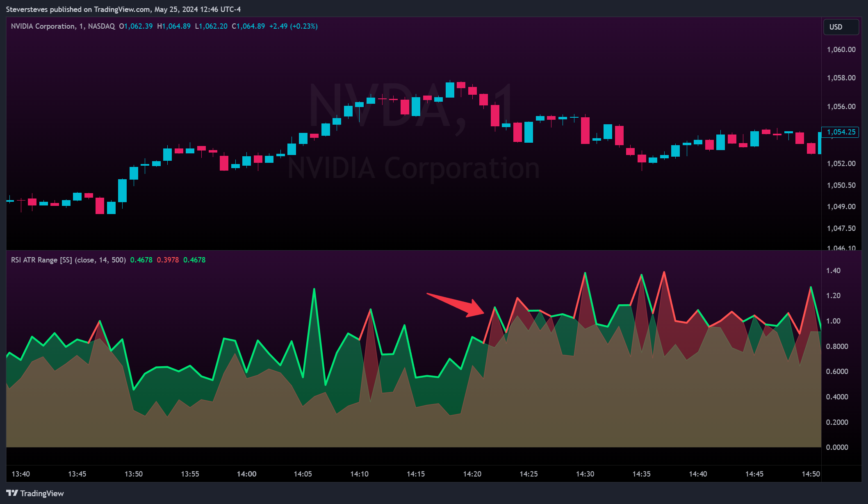
Task: Click the 13:55 time axis label
Action: 190,474
